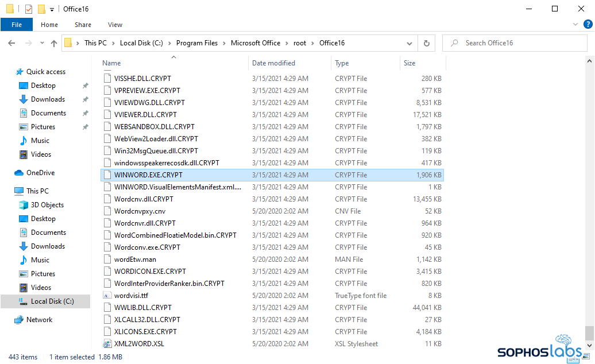Select file VVIEWER.DLL.CRYPT by name
The height and width of the screenshot is (364, 595).
(145, 114)
